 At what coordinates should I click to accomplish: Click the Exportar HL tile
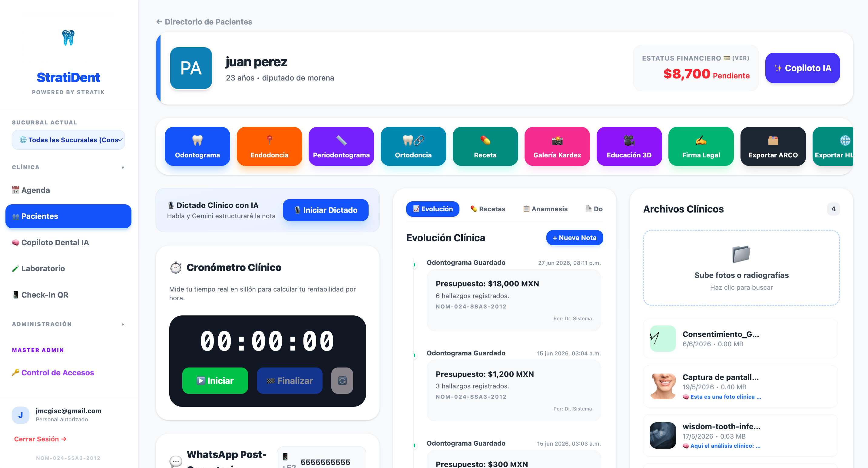click(833, 146)
